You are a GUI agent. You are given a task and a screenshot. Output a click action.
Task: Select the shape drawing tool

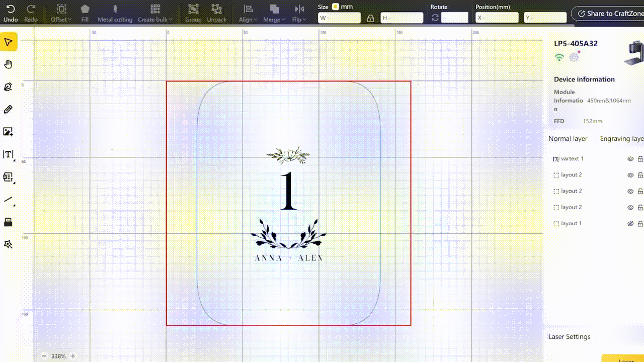9,87
